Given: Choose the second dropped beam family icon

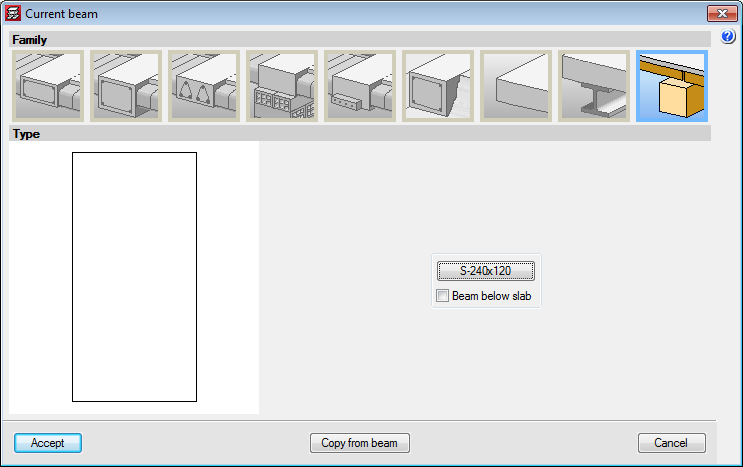Looking at the screenshot, I should [x=126, y=86].
